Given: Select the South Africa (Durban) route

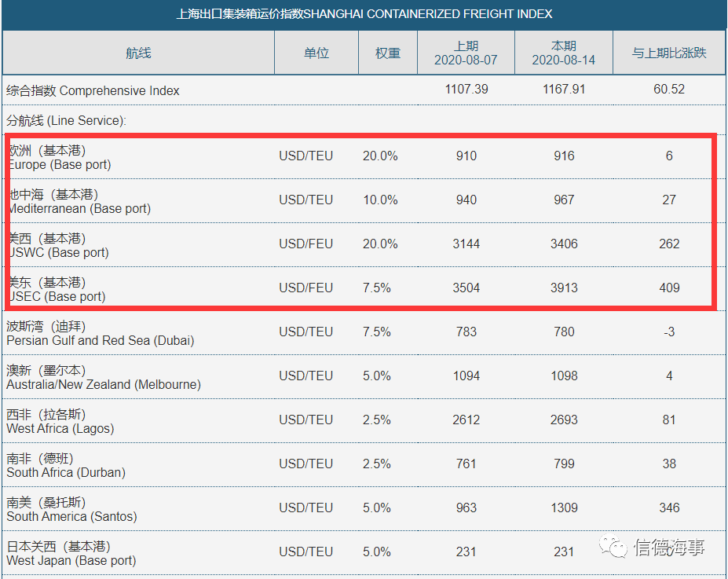Looking at the screenshot, I should [x=66, y=465].
